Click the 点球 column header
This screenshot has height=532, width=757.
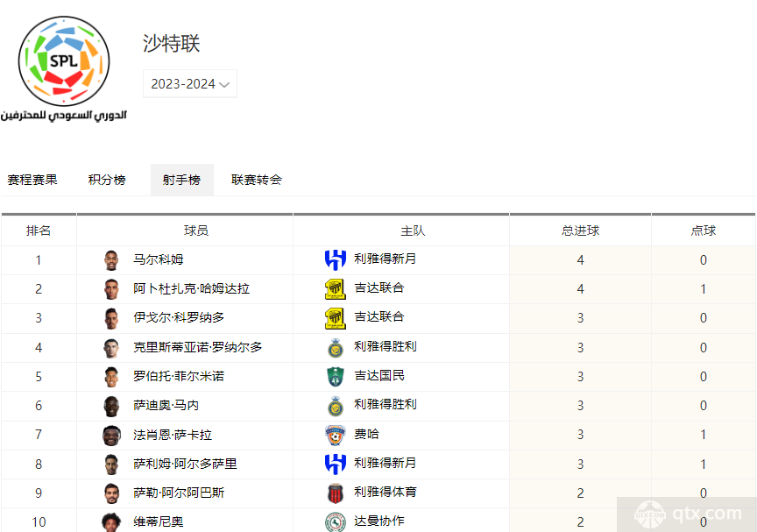(x=704, y=231)
